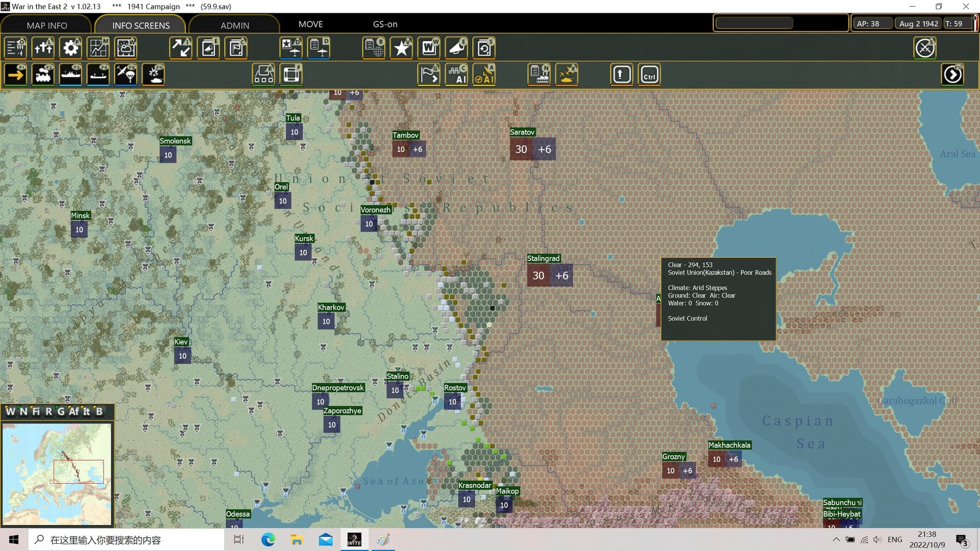Viewport: 980px width, 551px height.
Task: Click the Aug 2 1942 date display
Action: coord(919,23)
